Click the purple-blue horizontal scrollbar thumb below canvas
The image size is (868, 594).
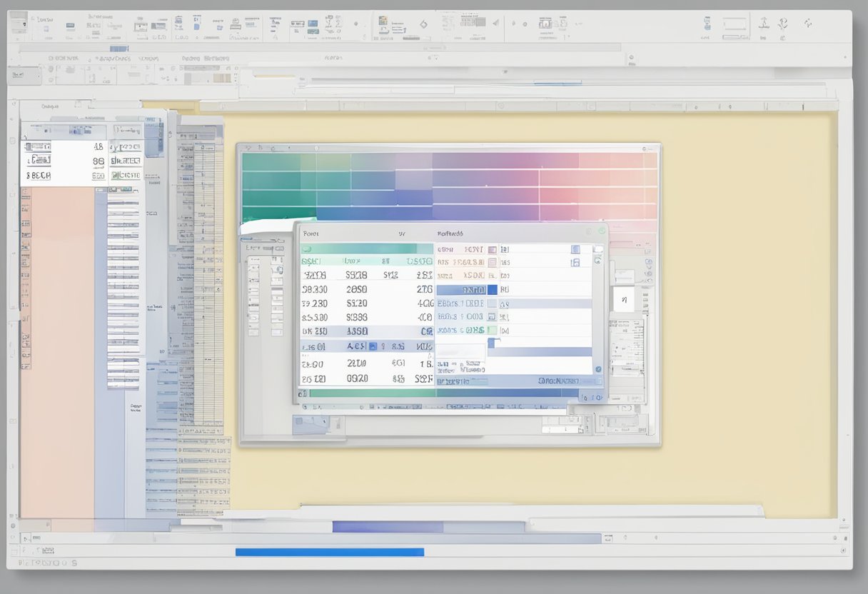point(387,527)
